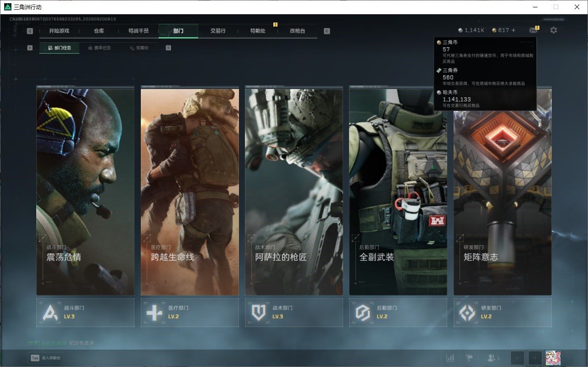Click the 医疗部门 LV.2 button

tap(190, 312)
